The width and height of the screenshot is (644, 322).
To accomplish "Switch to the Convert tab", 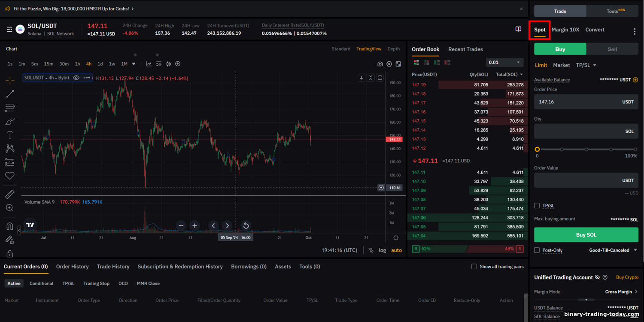I will point(595,30).
